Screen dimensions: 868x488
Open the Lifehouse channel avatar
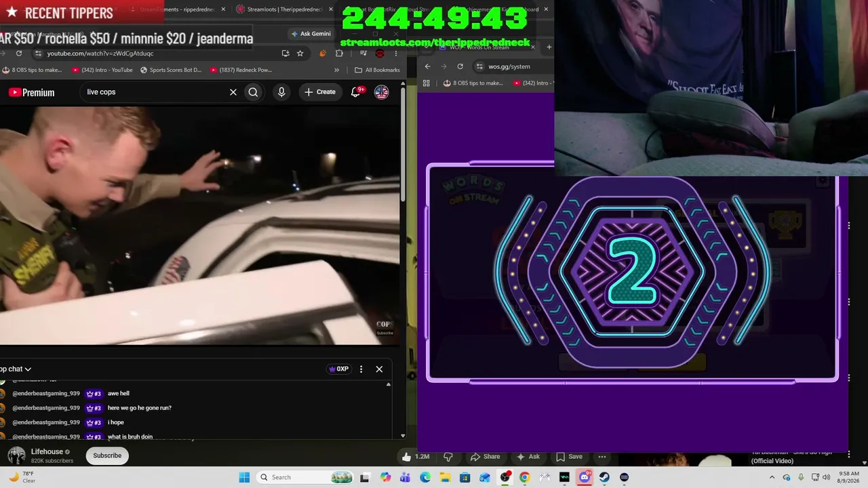[16, 455]
